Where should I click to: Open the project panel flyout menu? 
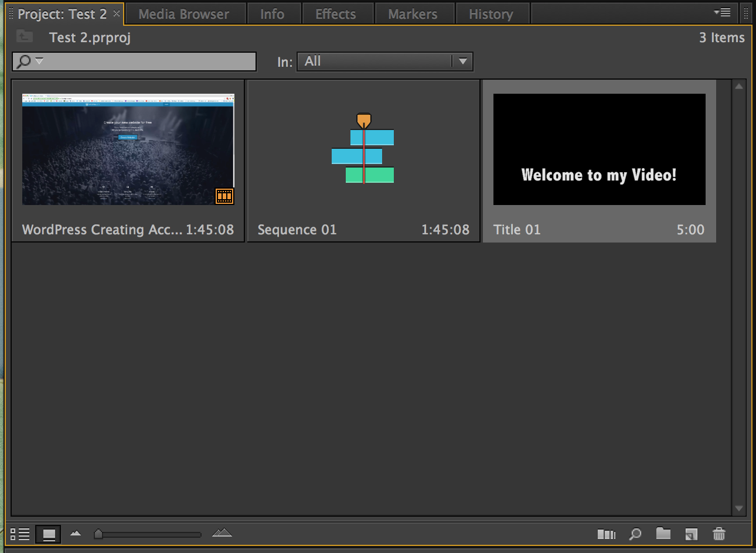[x=722, y=12]
